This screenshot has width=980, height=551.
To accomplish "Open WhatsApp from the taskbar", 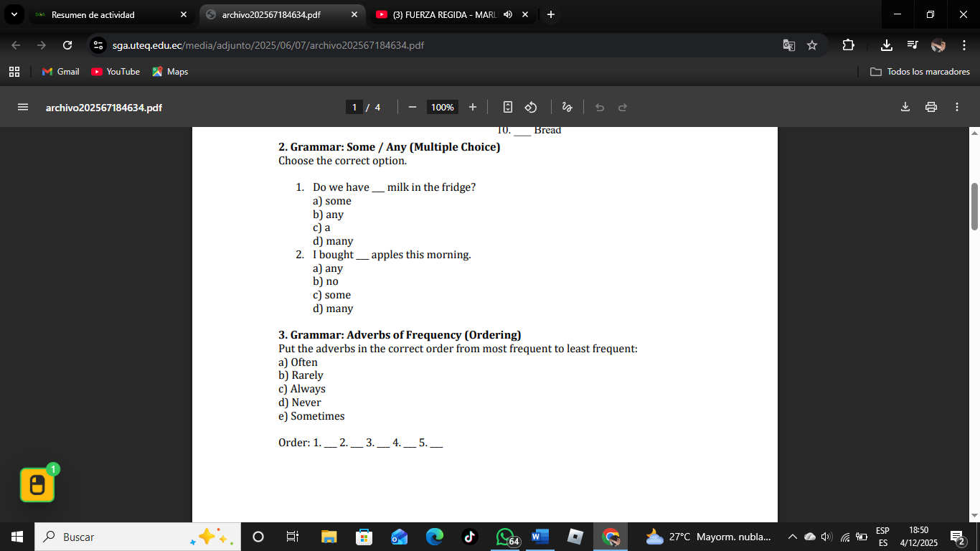I will (x=507, y=537).
